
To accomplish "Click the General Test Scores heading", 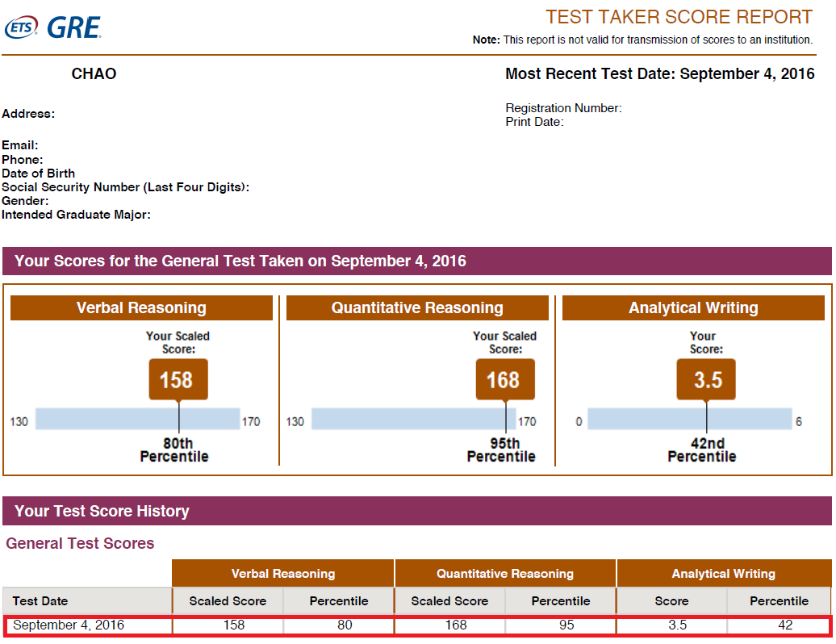I will point(80,543).
